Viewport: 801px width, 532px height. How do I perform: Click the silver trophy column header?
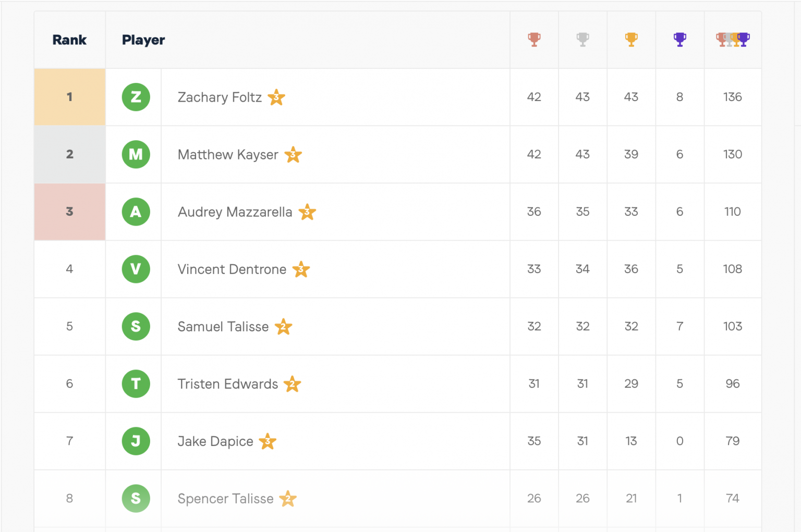click(582, 40)
